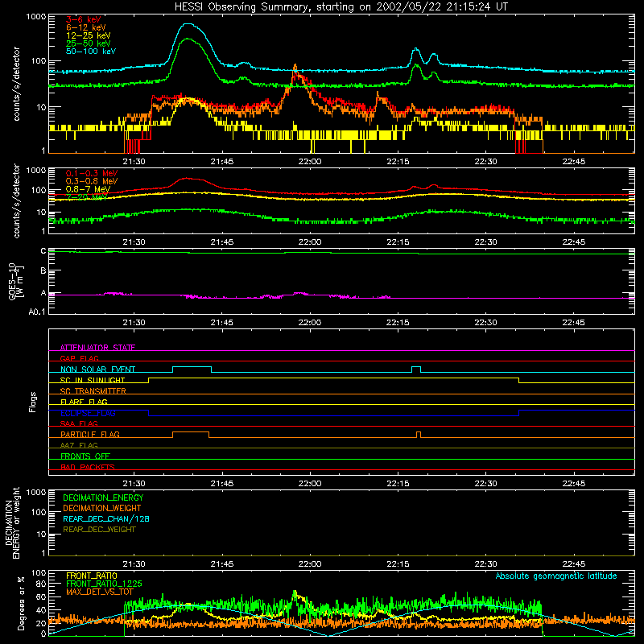The image size is (644, 644).
Task: Select the FRONTS_OFF flag label
Action: click(85, 456)
